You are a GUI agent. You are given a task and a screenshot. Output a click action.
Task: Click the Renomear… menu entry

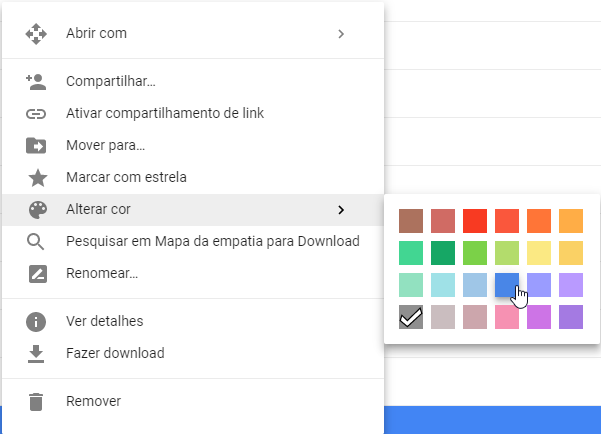(102, 274)
